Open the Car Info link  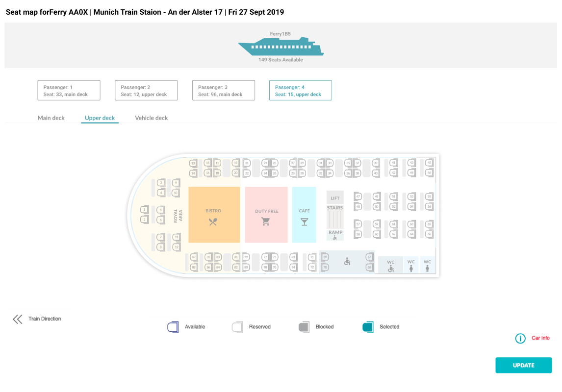click(540, 338)
